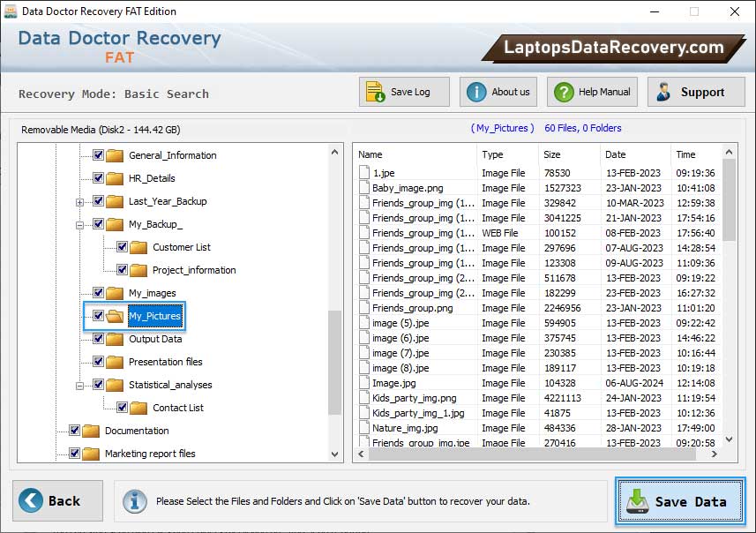Select the Kids_party_img.png file row
The height and width of the screenshot is (533, 756).
(537, 398)
